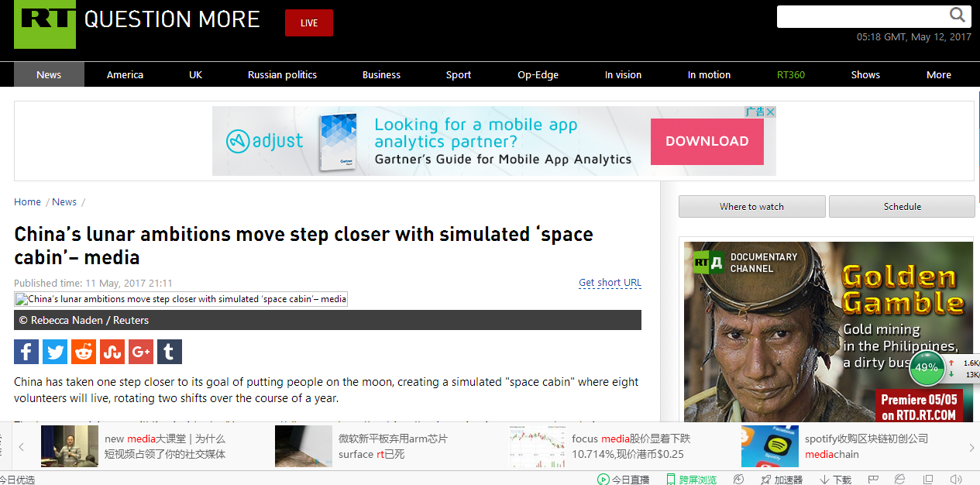This screenshot has height=485, width=980.
Task: Share article via StumbleUpon icon
Action: click(112, 352)
